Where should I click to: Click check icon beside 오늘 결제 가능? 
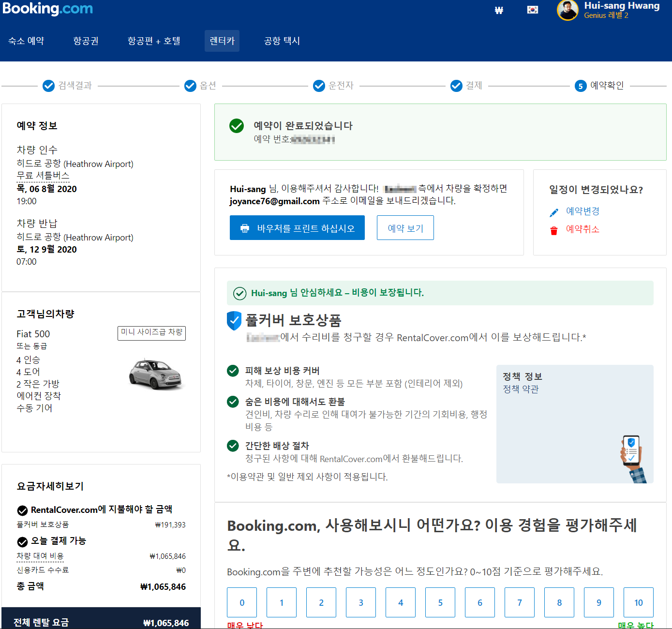22,542
